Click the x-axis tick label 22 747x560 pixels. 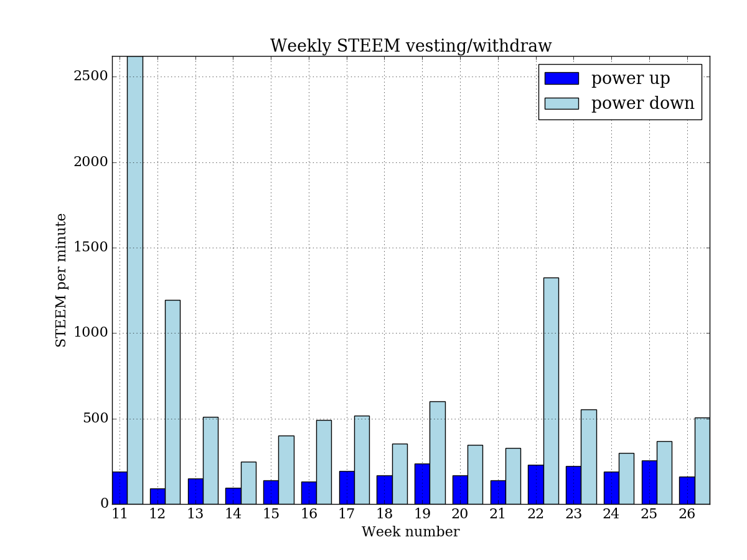[536, 515]
